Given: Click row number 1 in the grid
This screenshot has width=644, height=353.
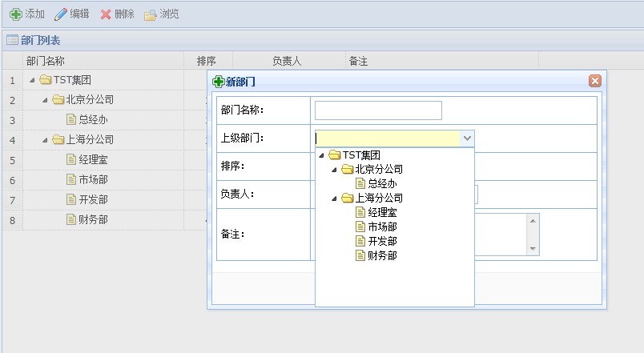Looking at the screenshot, I should point(12,80).
